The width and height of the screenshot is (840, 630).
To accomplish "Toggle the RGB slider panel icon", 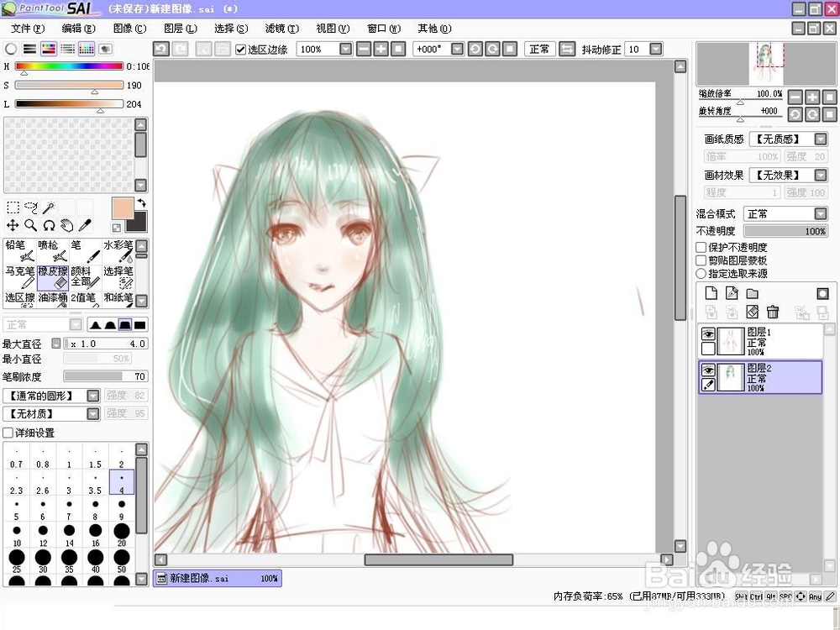I will [30, 50].
